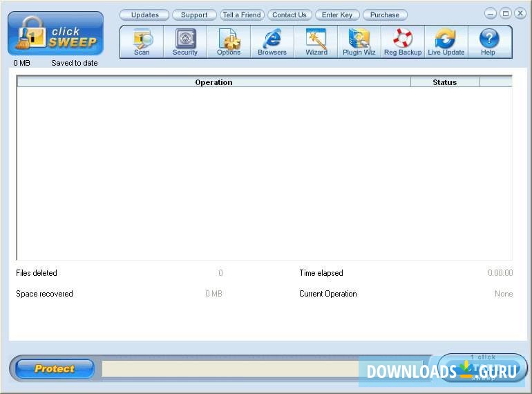Open the Plugin Wiz tool
532x394 pixels.
pyautogui.click(x=359, y=42)
